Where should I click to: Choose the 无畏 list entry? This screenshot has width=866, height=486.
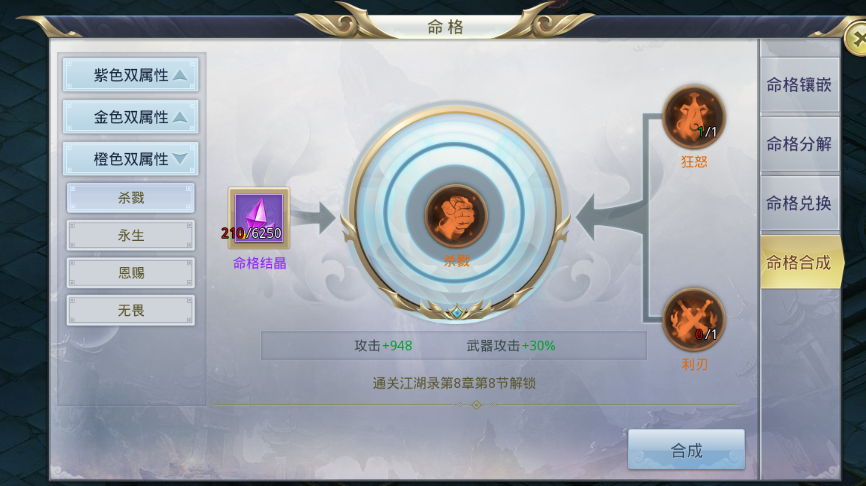click(x=131, y=310)
